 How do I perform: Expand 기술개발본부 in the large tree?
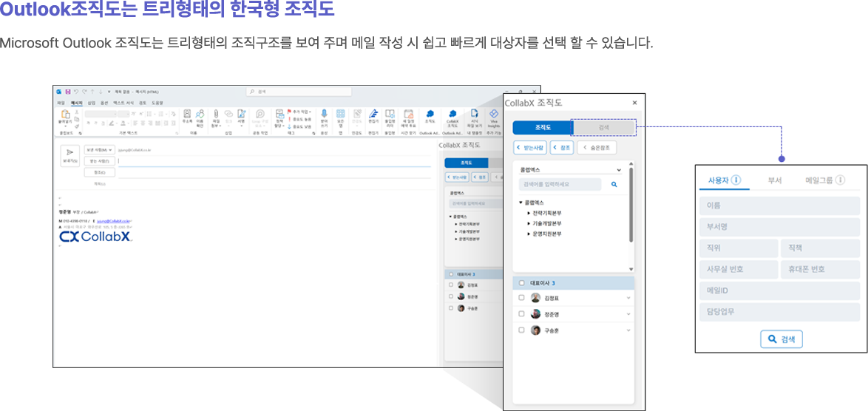pos(529,223)
